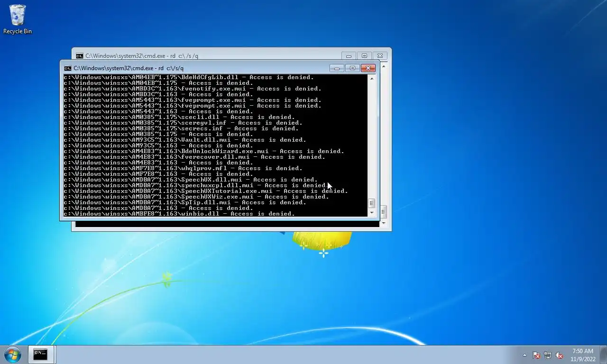
Task: Click the front cmd scrollbar down arrow
Action: 371,213
